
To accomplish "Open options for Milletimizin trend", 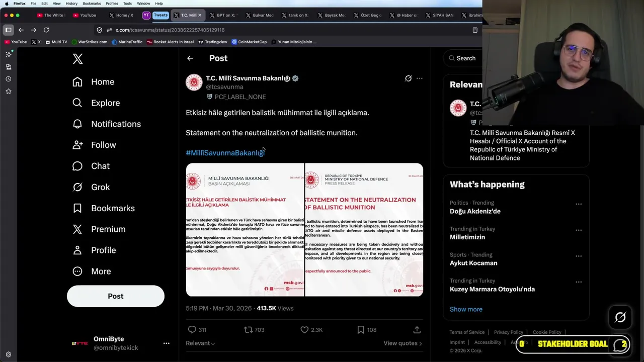I will click(579, 230).
